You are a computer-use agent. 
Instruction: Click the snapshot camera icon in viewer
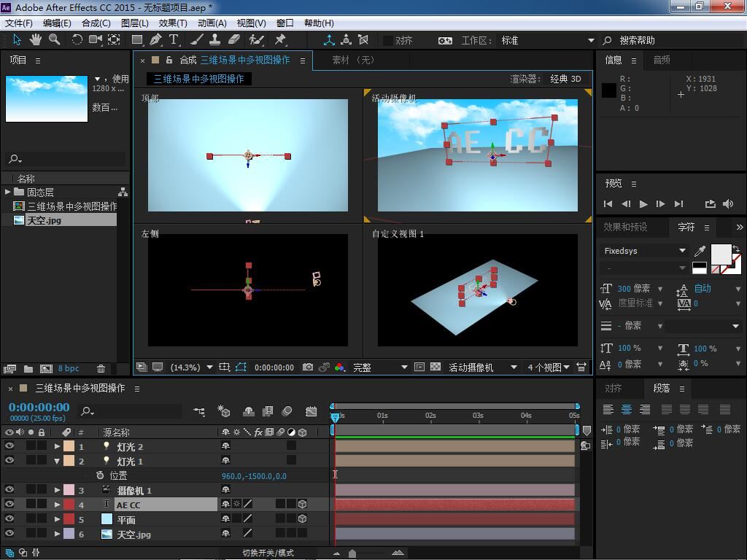tap(309, 367)
